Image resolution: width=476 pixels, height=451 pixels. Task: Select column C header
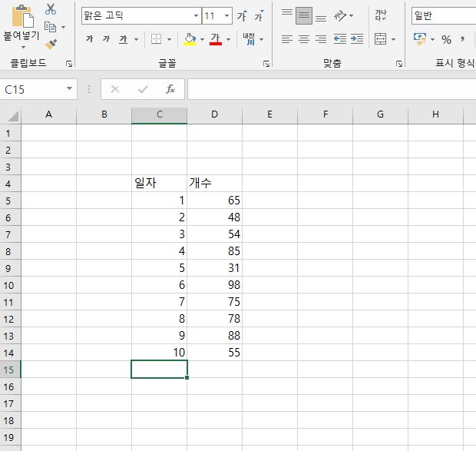160,115
